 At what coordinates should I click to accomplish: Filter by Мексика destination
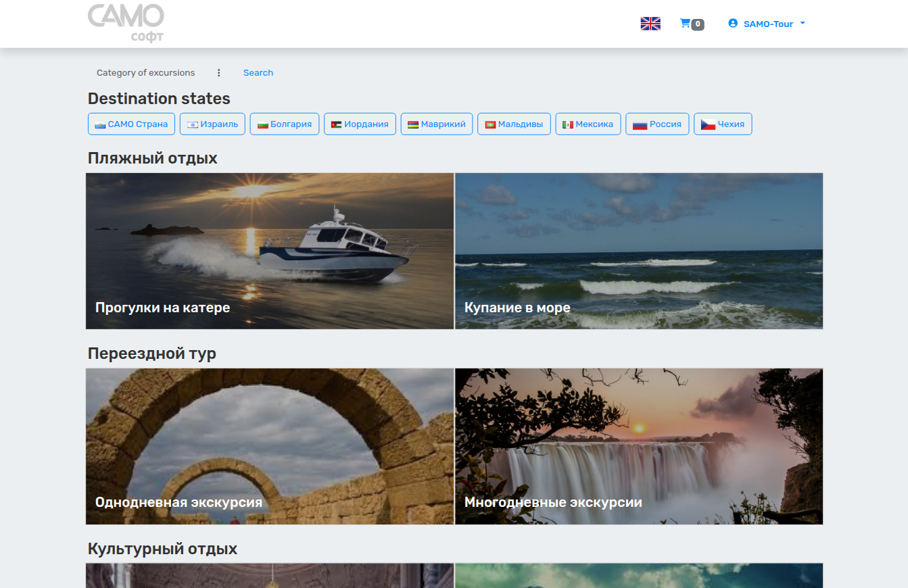tap(588, 124)
